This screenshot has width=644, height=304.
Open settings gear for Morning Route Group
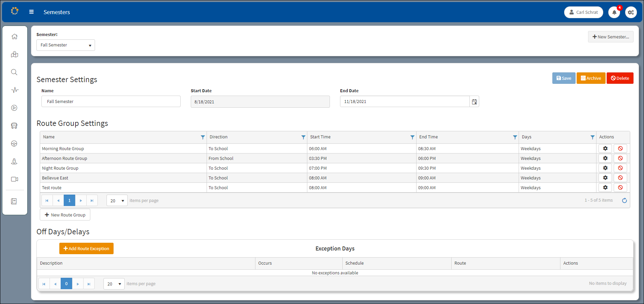pyautogui.click(x=605, y=148)
